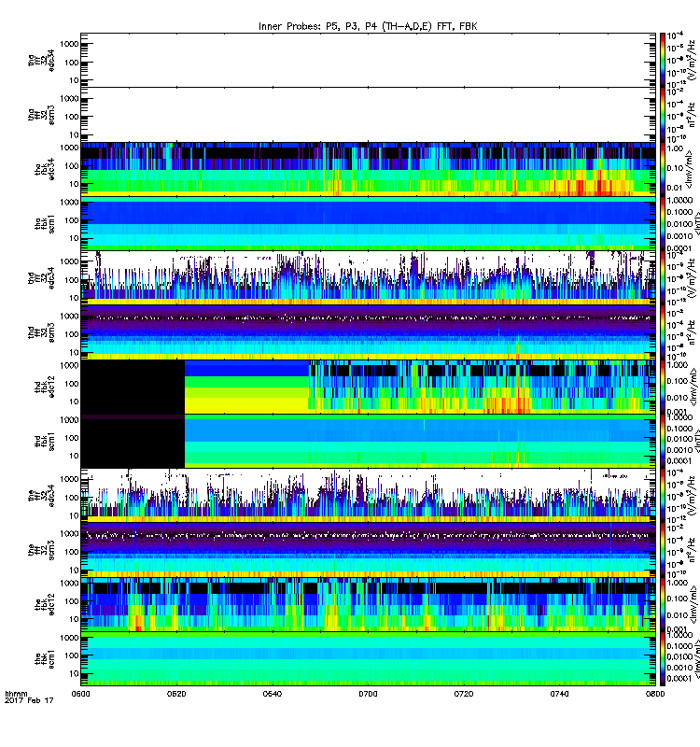Click the tha fbk edc34 spectrogram panel
Viewport: 700px width, 747px height.
368,169
